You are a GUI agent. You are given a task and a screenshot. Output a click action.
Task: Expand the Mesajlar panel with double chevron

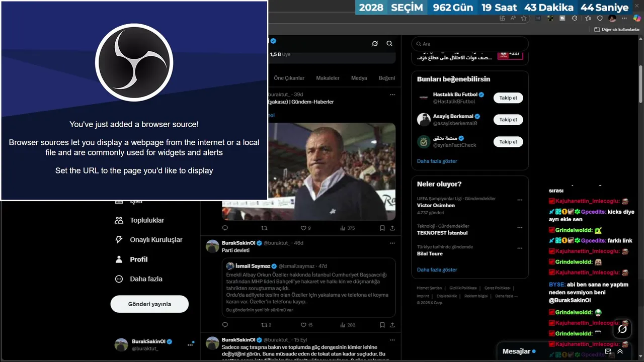620,351
